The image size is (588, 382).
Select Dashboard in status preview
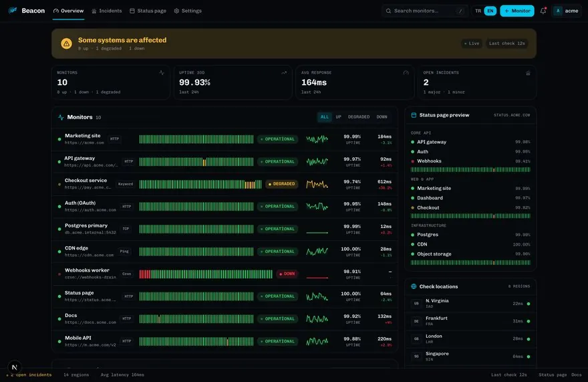coord(470,198)
